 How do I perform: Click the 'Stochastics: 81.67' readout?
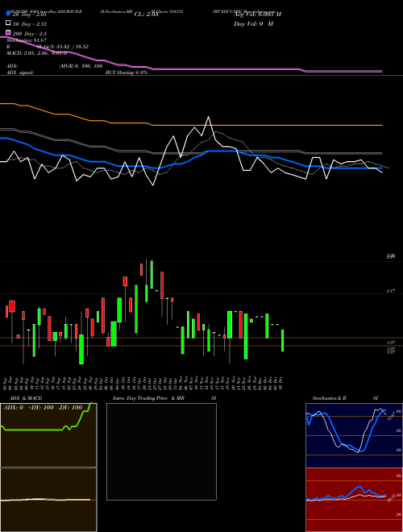pyautogui.click(x=27, y=40)
